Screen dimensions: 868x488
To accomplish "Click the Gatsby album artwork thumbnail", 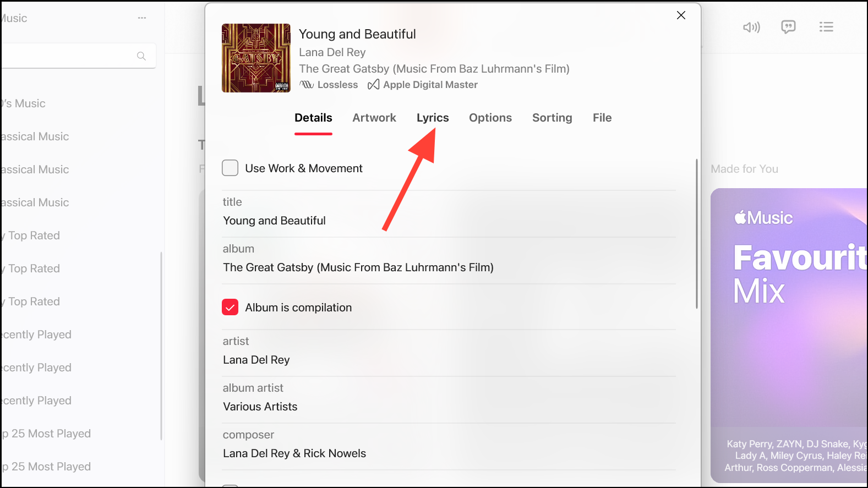I will [256, 58].
